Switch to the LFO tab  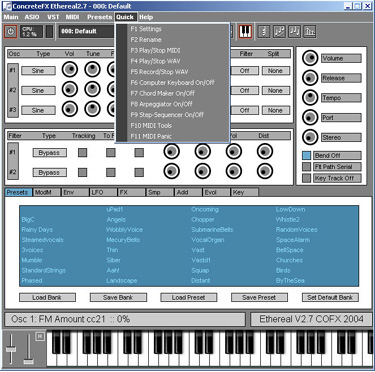tap(103, 192)
